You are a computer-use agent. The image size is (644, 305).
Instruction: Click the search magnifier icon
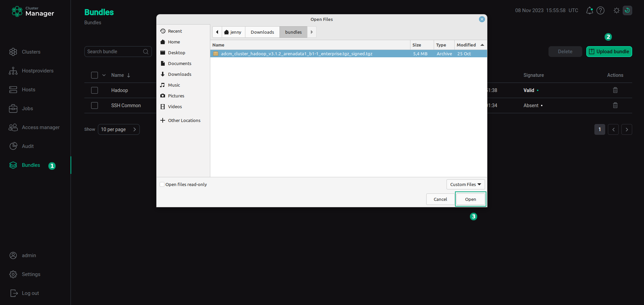[146, 52]
